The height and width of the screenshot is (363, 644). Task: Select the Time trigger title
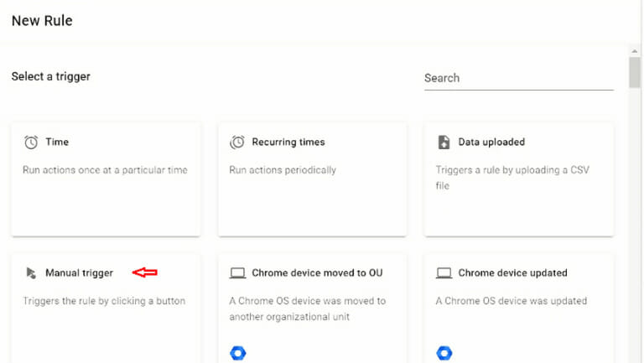[57, 142]
